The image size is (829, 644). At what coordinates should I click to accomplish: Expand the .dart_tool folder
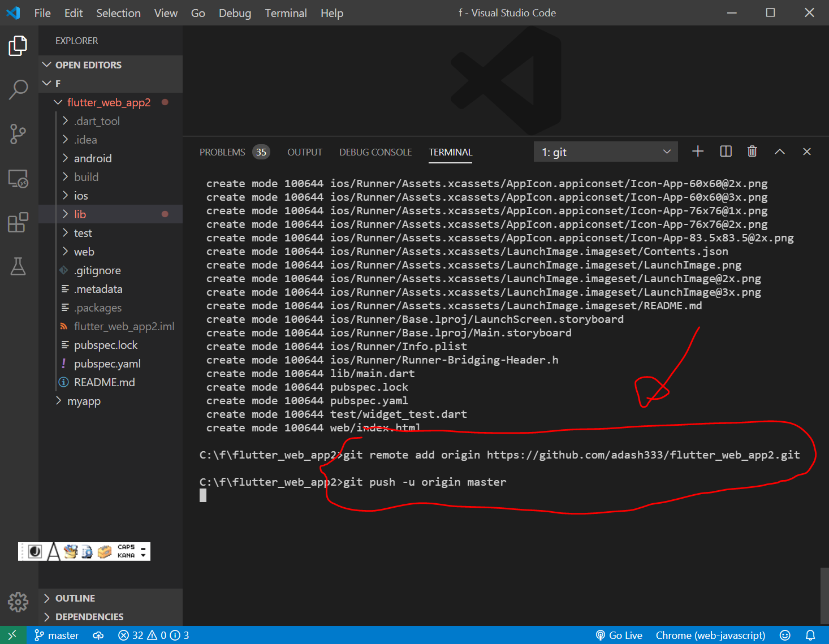tap(110, 121)
